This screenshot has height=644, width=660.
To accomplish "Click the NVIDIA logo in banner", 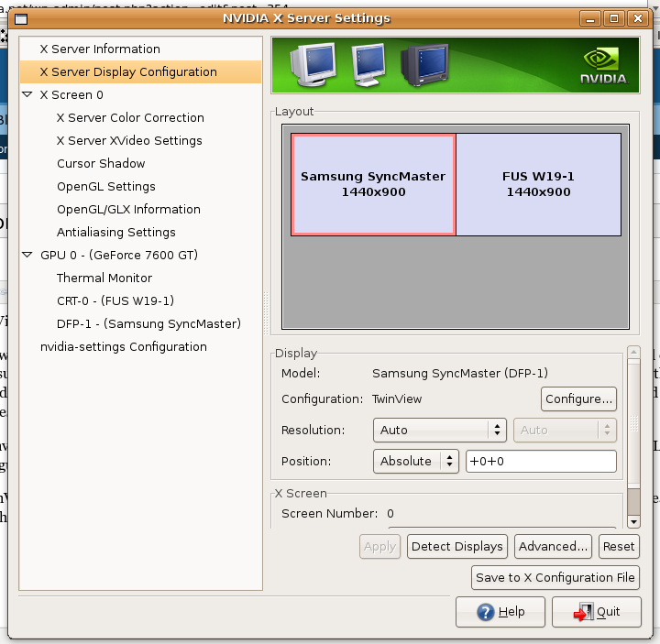I will [x=603, y=65].
